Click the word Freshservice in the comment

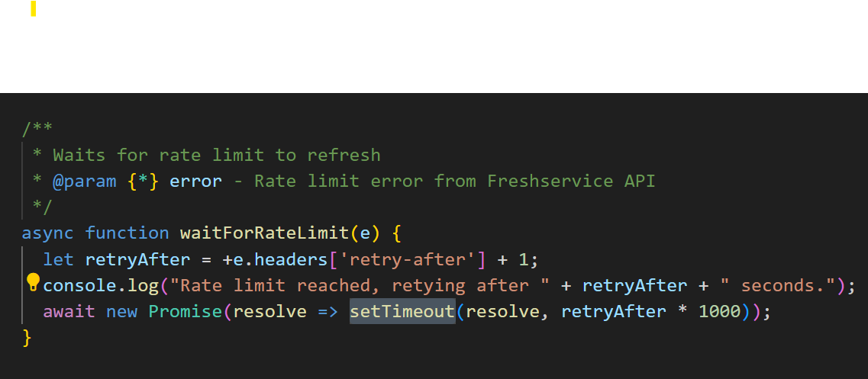click(x=550, y=181)
